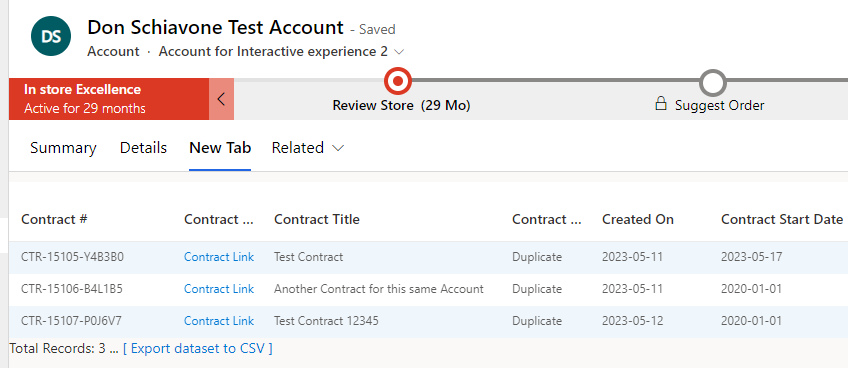
Task: Open Contract Link for CTR-15107-P0J6V7
Action: pos(219,321)
